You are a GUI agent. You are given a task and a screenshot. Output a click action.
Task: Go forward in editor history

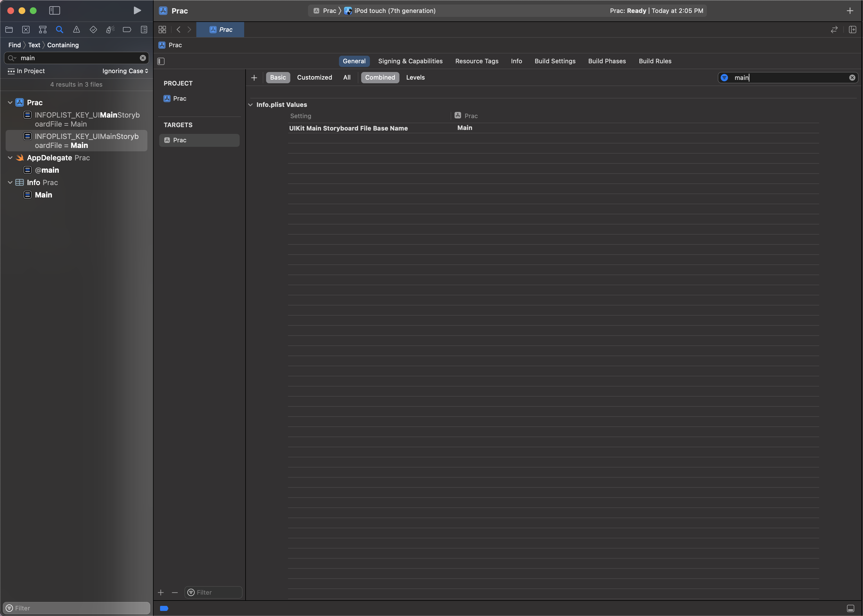(x=189, y=30)
